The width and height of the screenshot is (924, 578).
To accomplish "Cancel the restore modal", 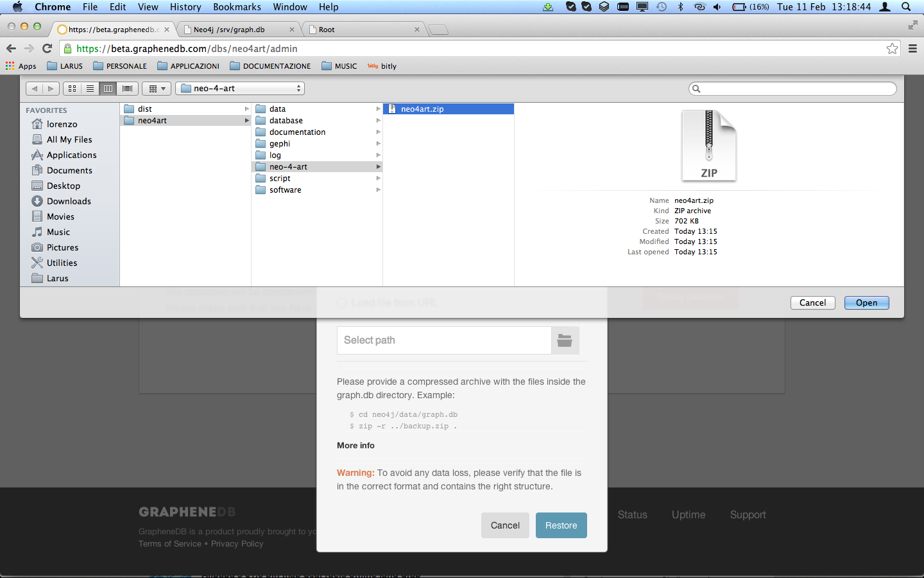I will [x=505, y=525].
